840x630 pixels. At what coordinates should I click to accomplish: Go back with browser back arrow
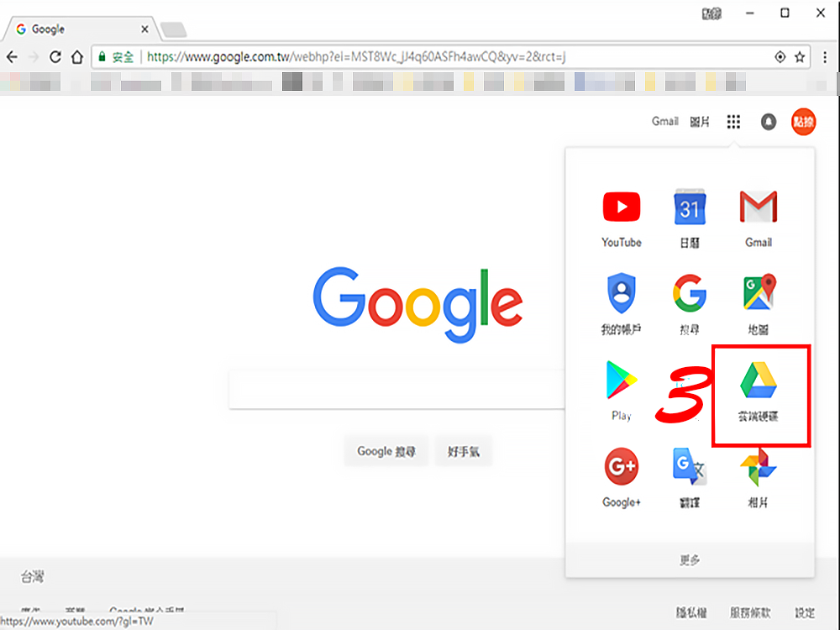(12, 57)
